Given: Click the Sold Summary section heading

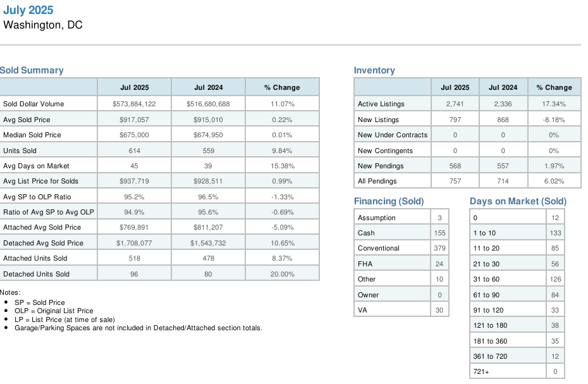Looking at the screenshot, I should point(32,70).
